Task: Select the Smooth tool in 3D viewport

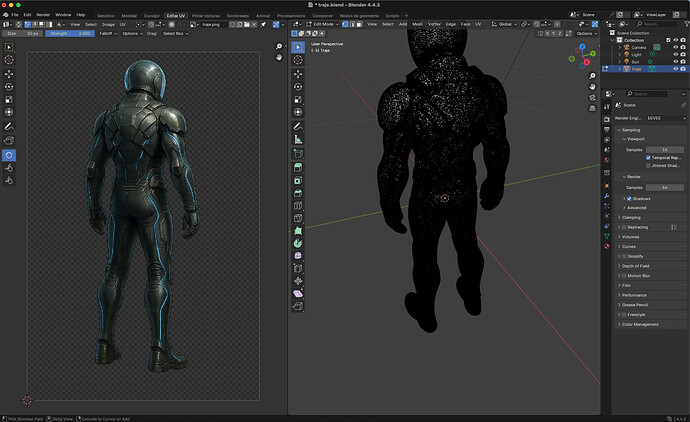Action: click(298, 256)
